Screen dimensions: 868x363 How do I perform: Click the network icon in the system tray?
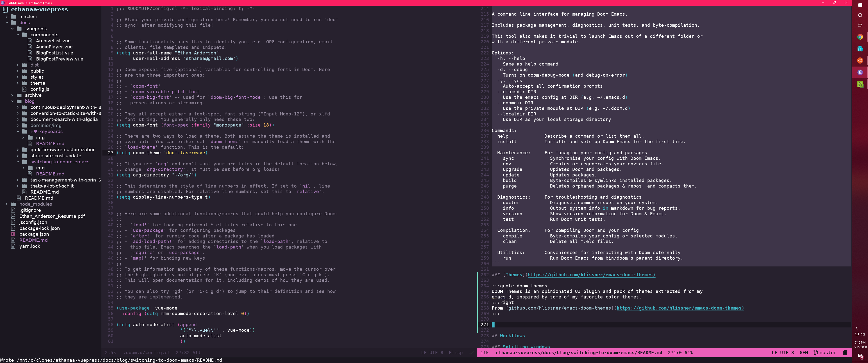click(857, 334)
